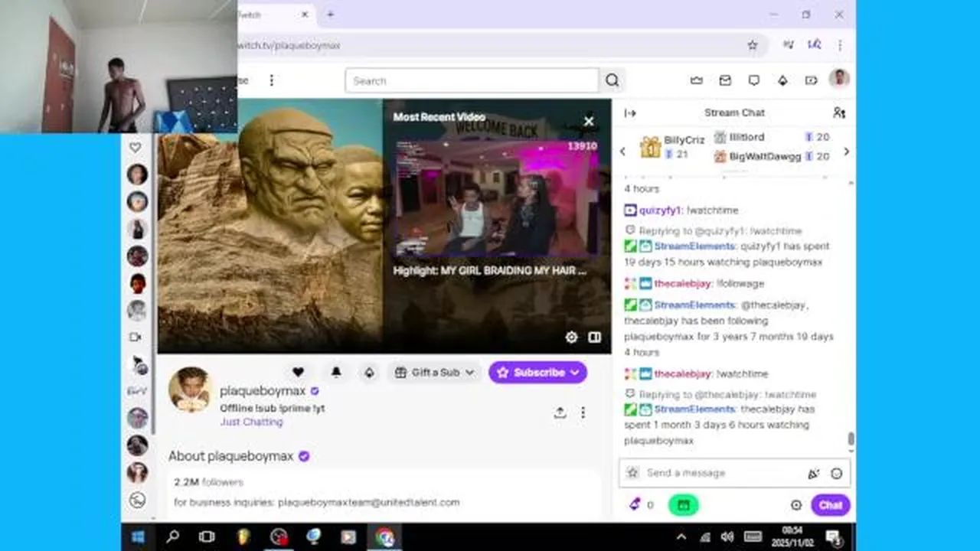Open a new Chrome tab
The image size is (980, 551).
pos(330,15)
